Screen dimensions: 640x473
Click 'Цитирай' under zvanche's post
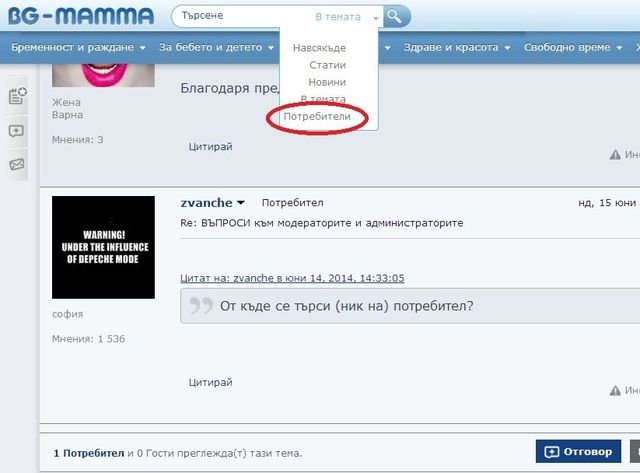click(x=210, y=382)
